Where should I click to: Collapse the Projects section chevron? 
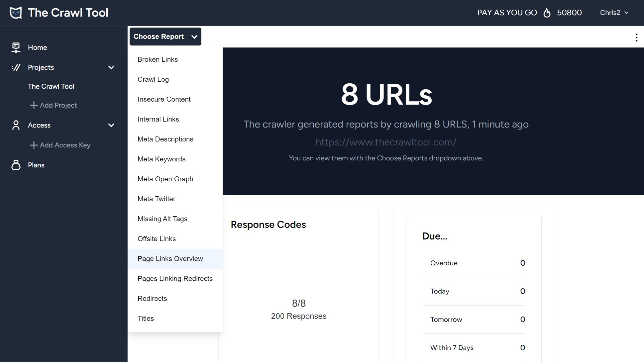click(x=111, y=67)
